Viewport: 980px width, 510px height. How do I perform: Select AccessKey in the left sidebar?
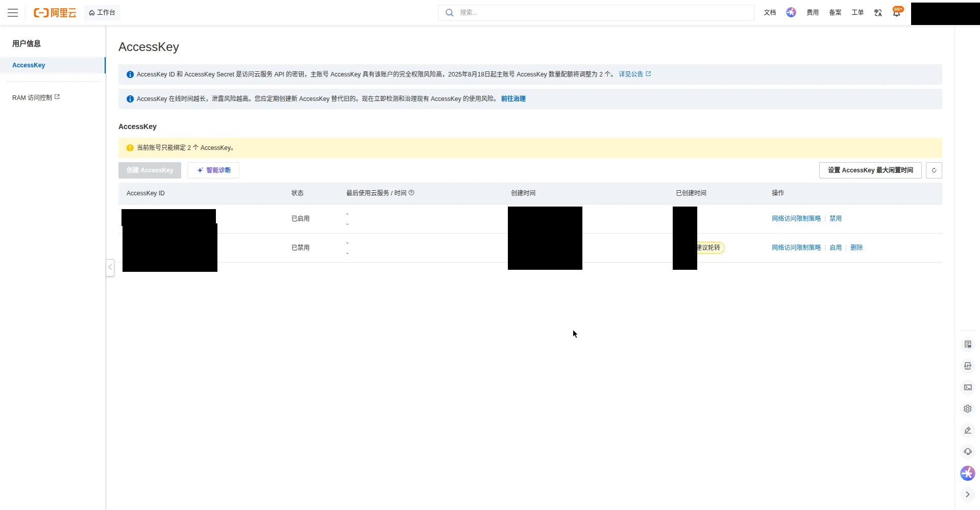53,65
